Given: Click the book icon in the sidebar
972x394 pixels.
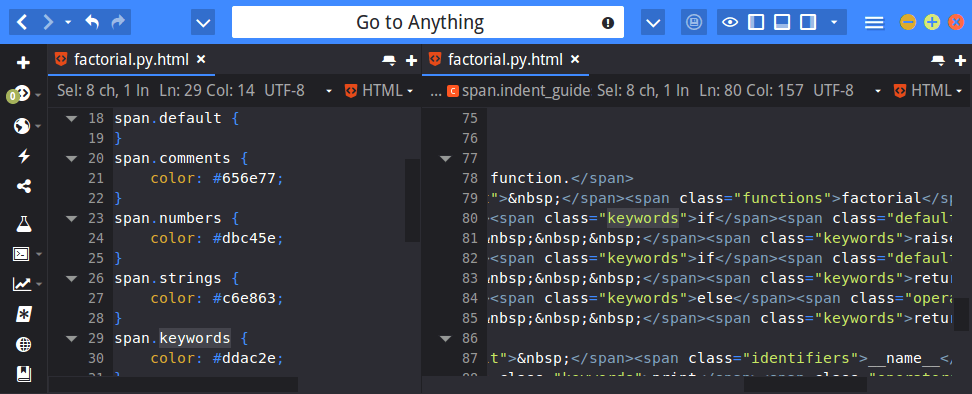Looking at the screenshot, I should click(24, 374).
